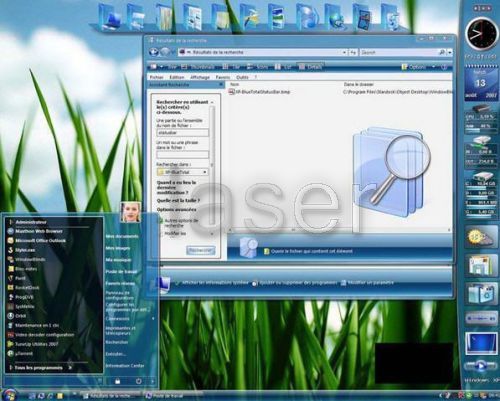This screenshot has width=500, height=401.
Task: Switch to Thumbnails view
Action: pyautogui.click(x=198, y=67)
